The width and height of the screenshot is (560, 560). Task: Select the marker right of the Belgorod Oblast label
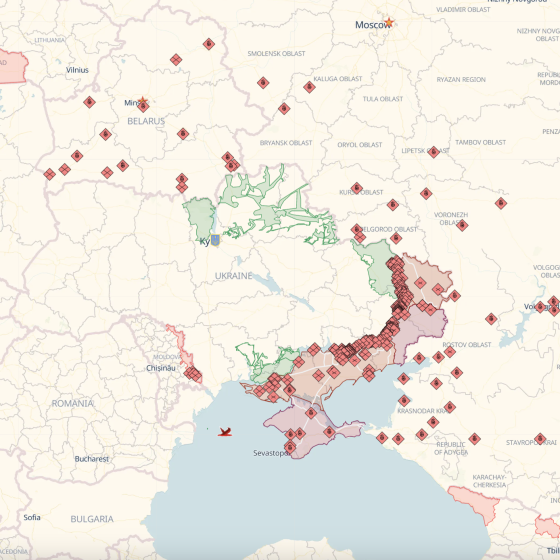(396, 238)
